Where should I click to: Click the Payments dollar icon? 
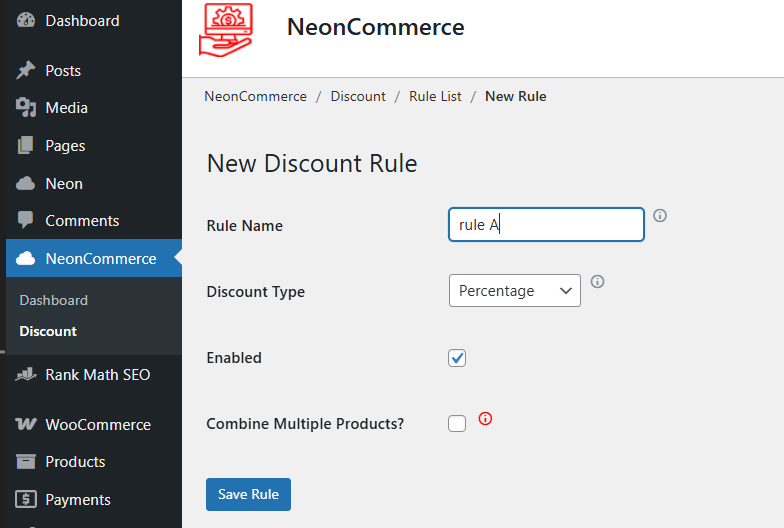click(26, 500)
